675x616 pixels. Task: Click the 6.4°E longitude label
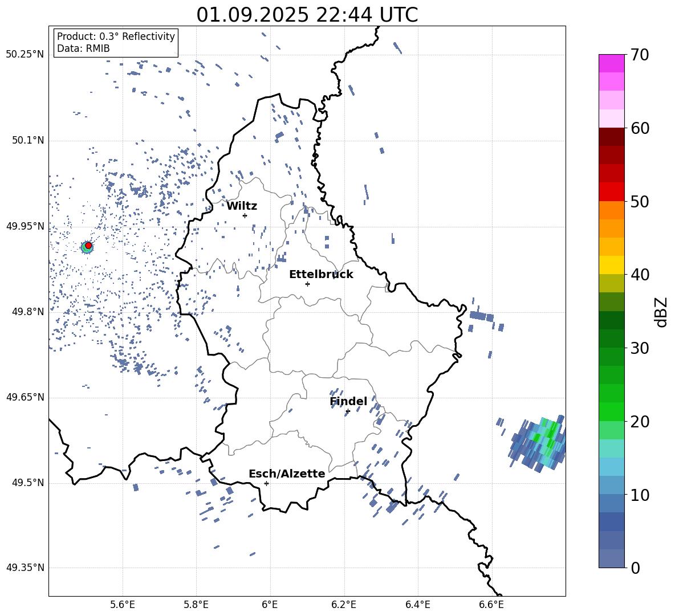[x=417, y=605]
